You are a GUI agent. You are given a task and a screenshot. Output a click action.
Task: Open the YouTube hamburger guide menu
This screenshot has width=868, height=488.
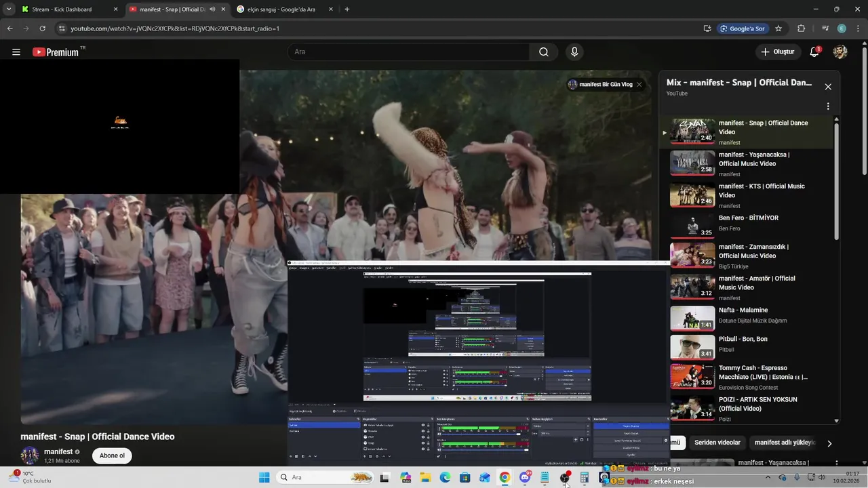click(x=16, y=52)
